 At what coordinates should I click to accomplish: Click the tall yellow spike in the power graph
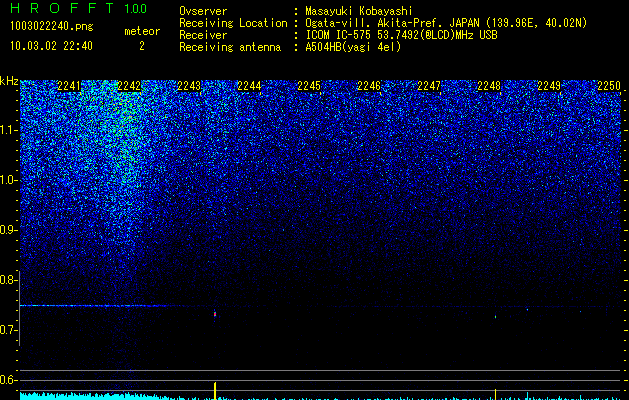pyautogui.click(x=215, y=391)
